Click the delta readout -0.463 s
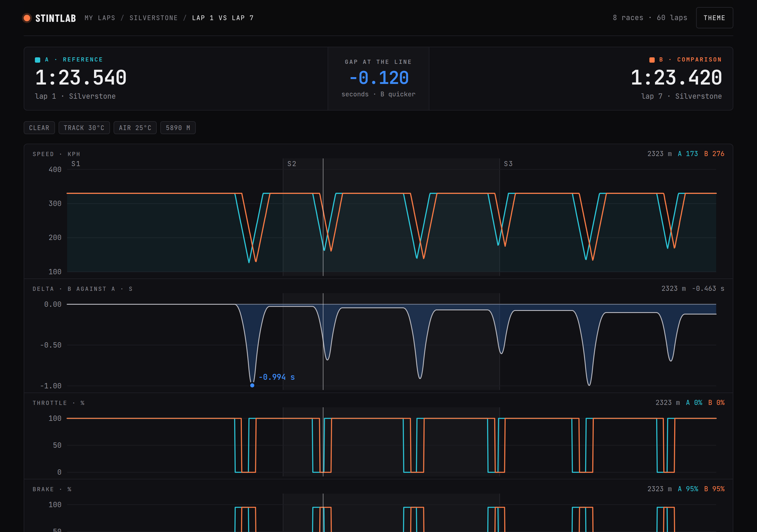This screenshot has height=532, width=757. point(708,288)
